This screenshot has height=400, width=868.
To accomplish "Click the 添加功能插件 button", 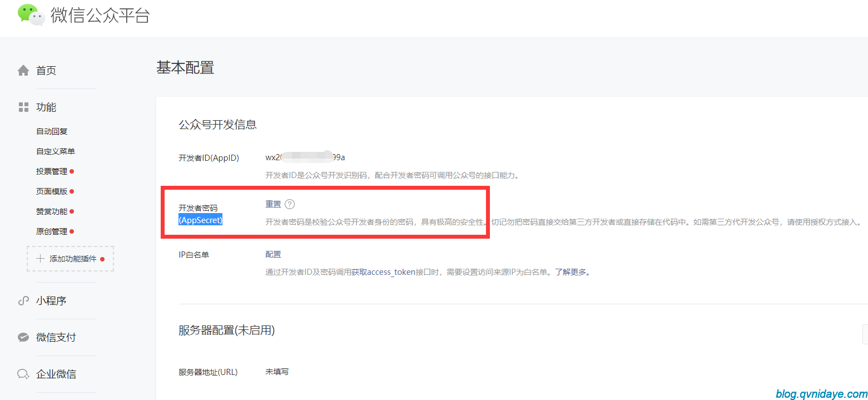I will pos(70,259).
